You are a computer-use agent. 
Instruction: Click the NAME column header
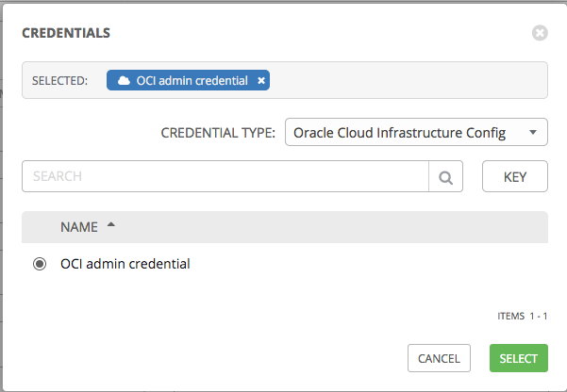[x=79, y=227]
